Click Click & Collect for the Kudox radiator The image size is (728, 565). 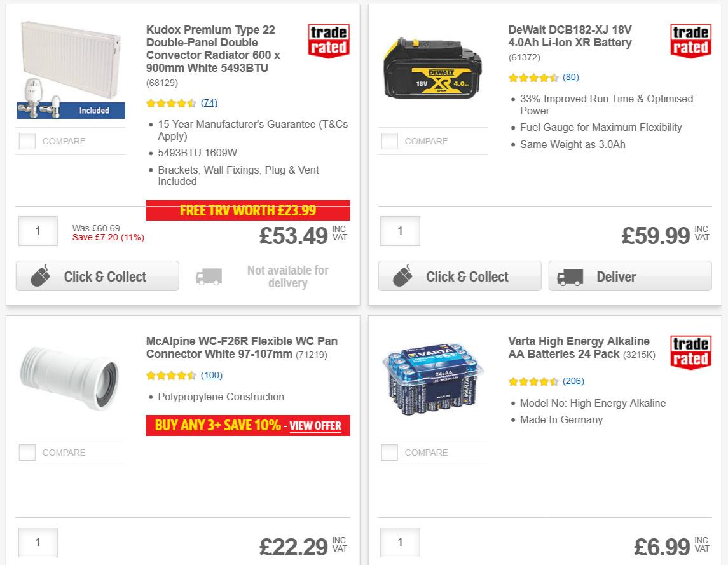coord(97,276)
